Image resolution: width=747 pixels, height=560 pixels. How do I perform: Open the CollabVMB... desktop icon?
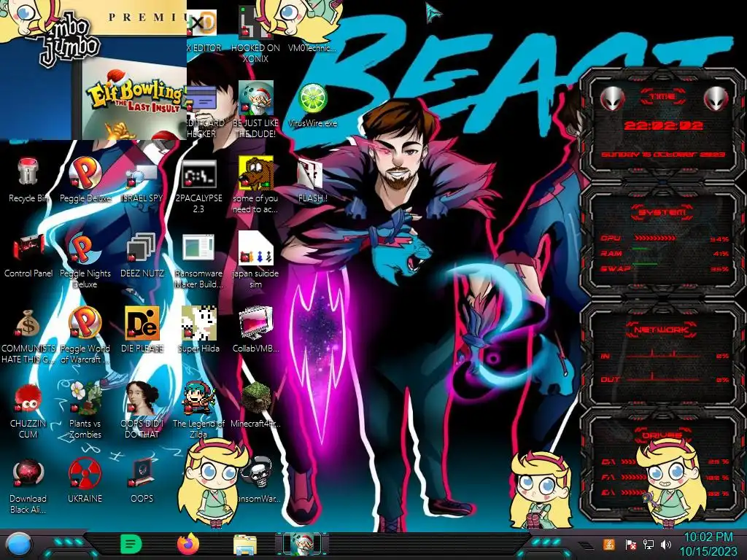pos(255,323)
